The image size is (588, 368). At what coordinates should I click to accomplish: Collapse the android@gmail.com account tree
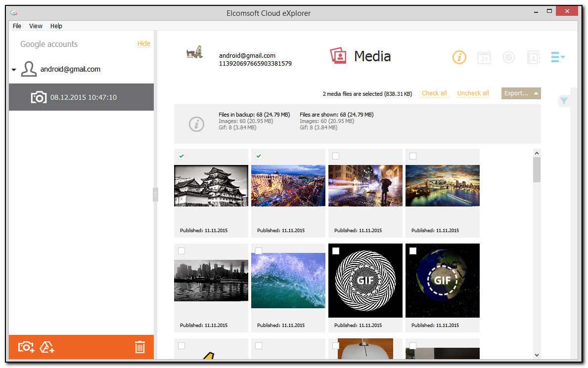14,70
